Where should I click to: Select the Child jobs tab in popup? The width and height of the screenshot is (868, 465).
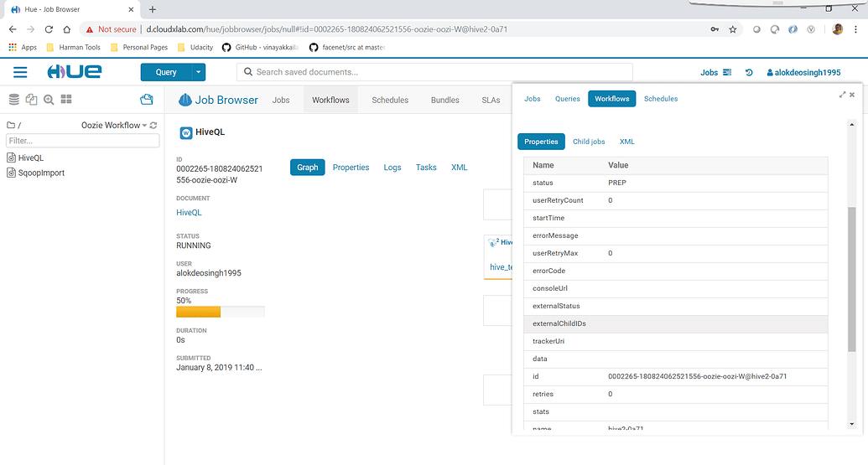pos(589,142)
